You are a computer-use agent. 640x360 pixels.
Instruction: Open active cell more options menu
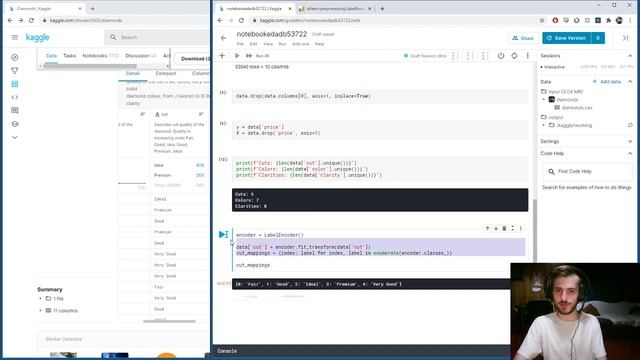(x=521, y=229)
